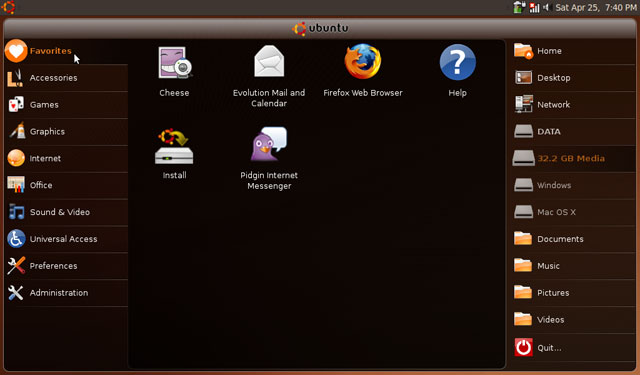Viewport: 640px width, 375px height.
Task: Open the Pictures folder
Action: coord(573,293)
